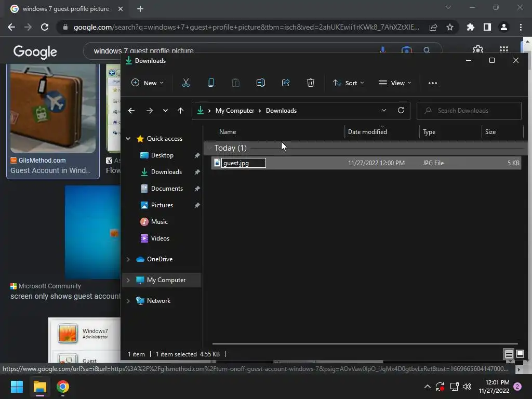Open Google settings gear icon

point(478,49)
